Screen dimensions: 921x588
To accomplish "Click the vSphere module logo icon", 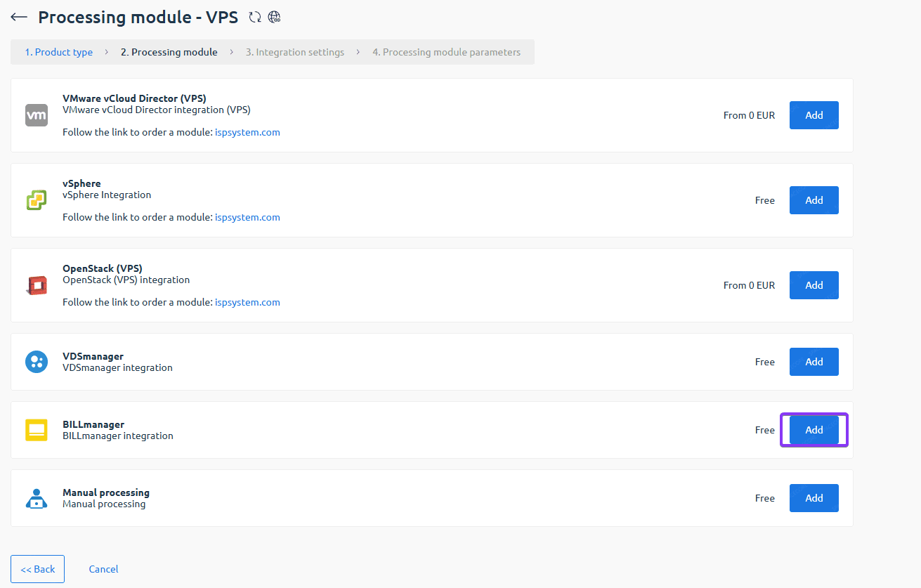I will (x=37, y=200).
